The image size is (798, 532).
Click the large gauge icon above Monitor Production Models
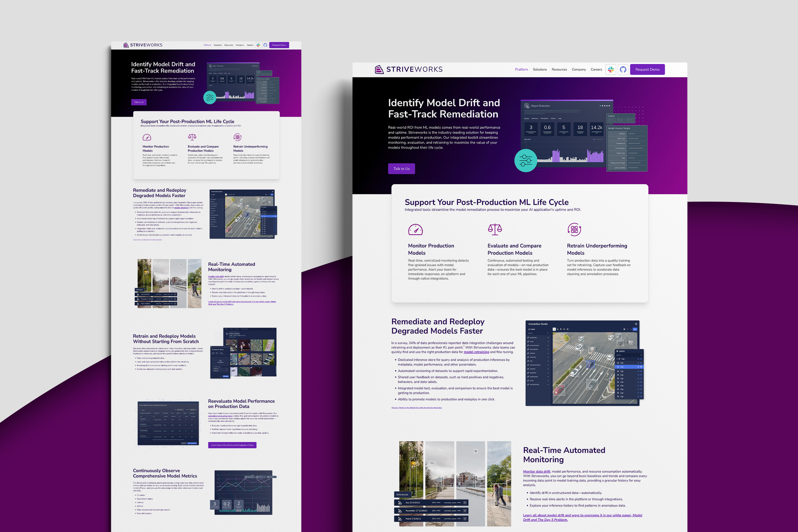click(415, 230)
